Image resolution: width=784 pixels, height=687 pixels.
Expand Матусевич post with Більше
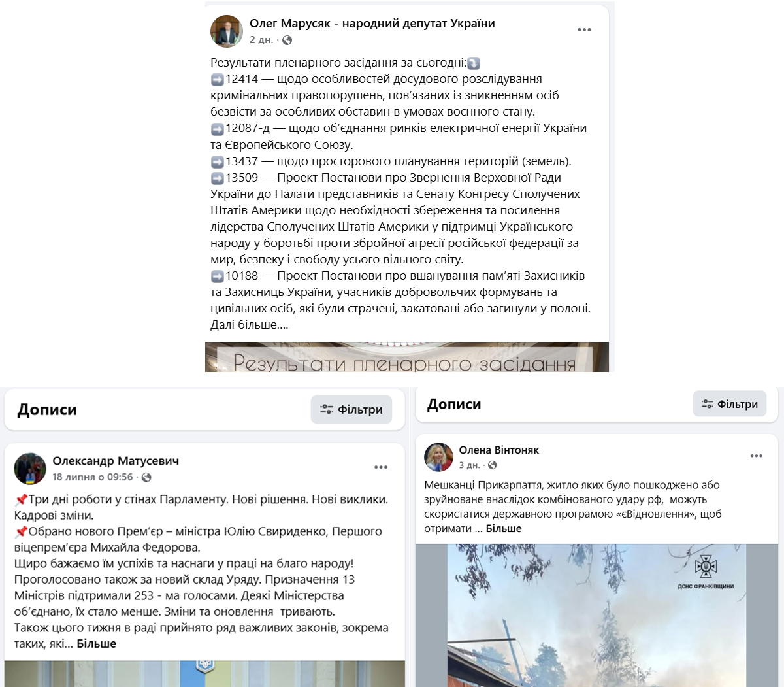[x=97, y=644]
